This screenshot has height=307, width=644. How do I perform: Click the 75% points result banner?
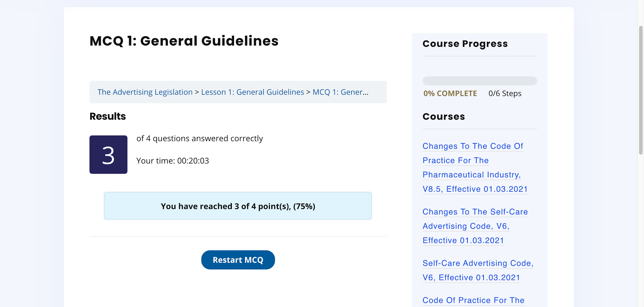click(238, 206)
